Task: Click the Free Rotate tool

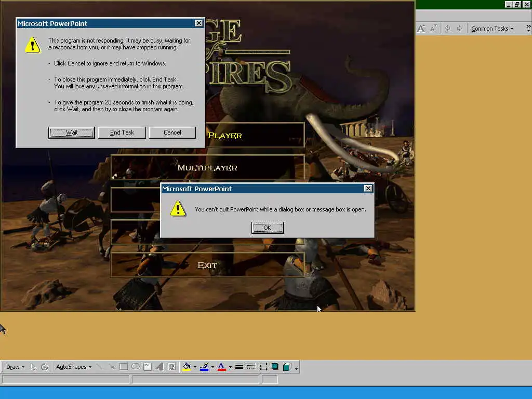Action: 45,367
